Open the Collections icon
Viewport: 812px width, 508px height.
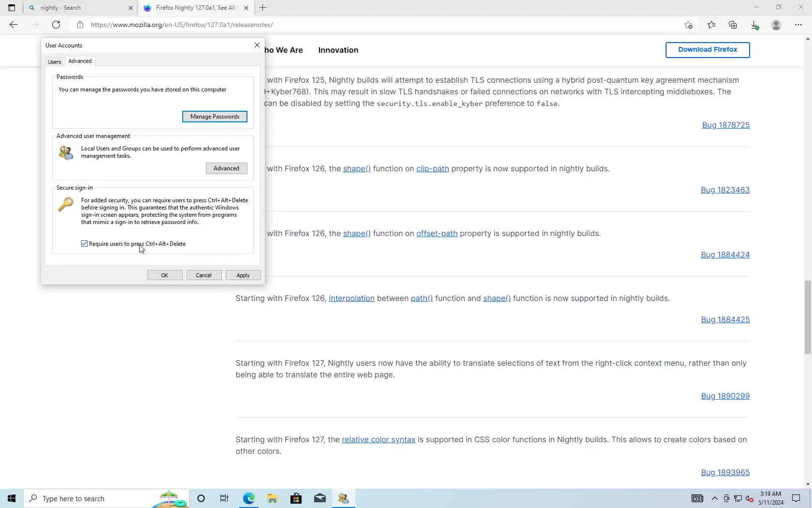pos(733,25)
